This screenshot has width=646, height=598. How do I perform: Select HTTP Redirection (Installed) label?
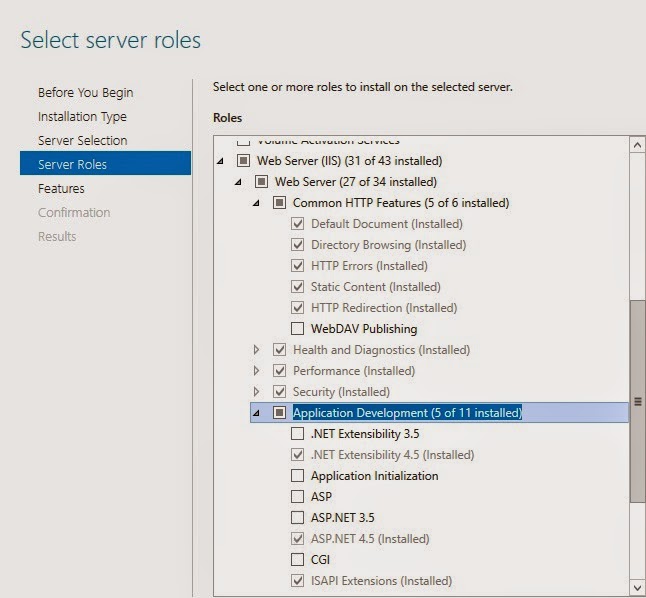pyautogui.click(x=384, y=308)
